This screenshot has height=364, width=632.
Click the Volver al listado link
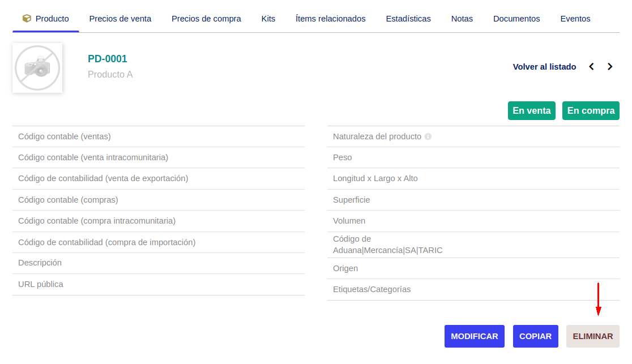[x=544, y=66]
